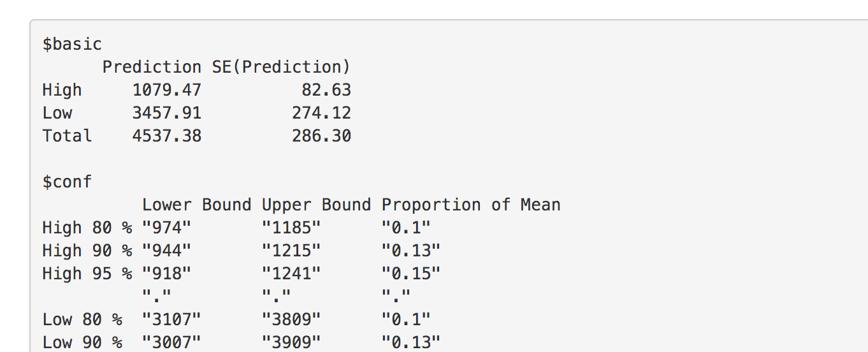Select the Total standard error 286.30
868x352 pixels.
coord(321,136)
